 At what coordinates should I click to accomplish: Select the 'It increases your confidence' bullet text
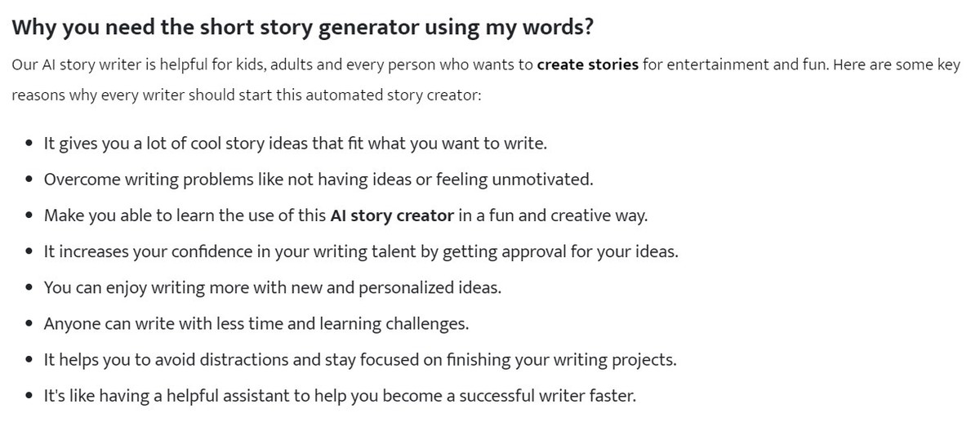click(361, 252)
